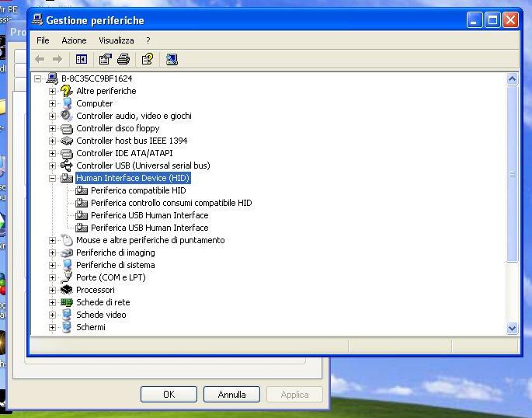Expand the Altre periferiche node
Screen dimensions: 532x418
pos(53,91)
